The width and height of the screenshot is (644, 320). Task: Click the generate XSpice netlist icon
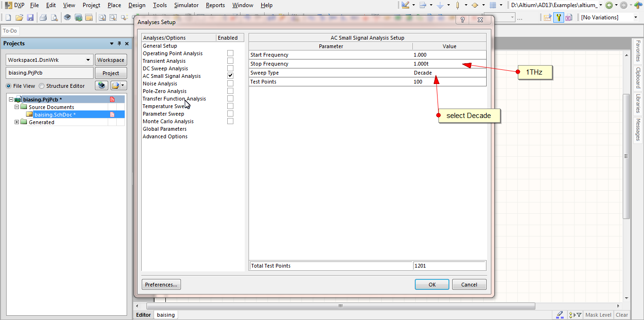568,17
